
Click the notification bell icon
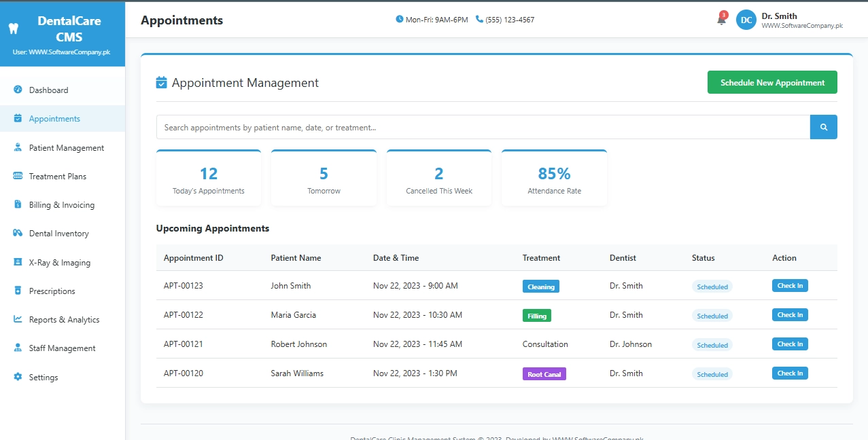tap(721, 20)
